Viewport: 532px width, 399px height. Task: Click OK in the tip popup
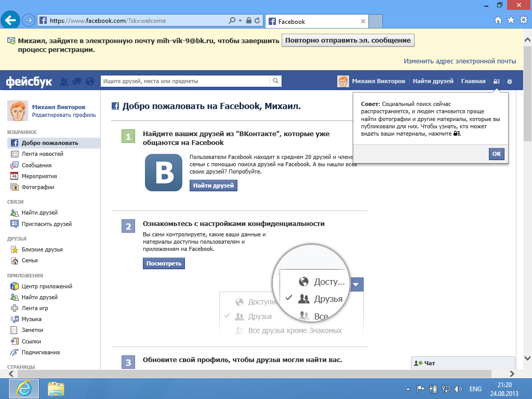tap(496, 154)
